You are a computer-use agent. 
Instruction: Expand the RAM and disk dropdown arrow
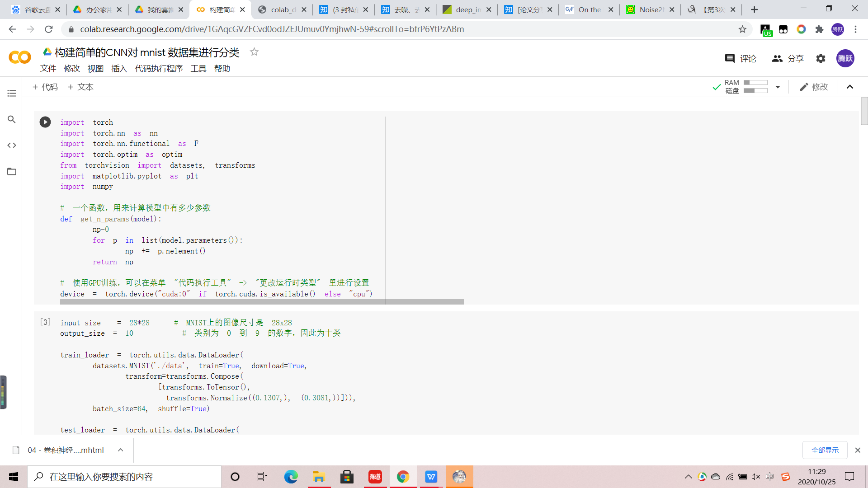[x=778, y=87]
